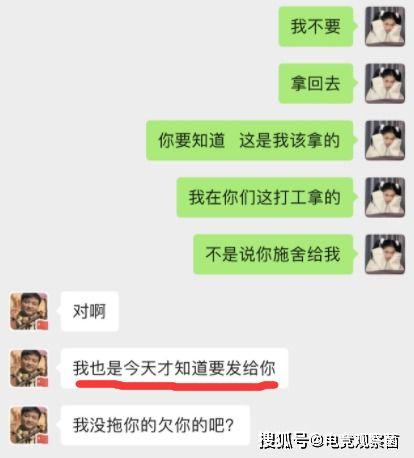Tap avatar next to "不是说你施舍给我"

click(x=385, y=254)
